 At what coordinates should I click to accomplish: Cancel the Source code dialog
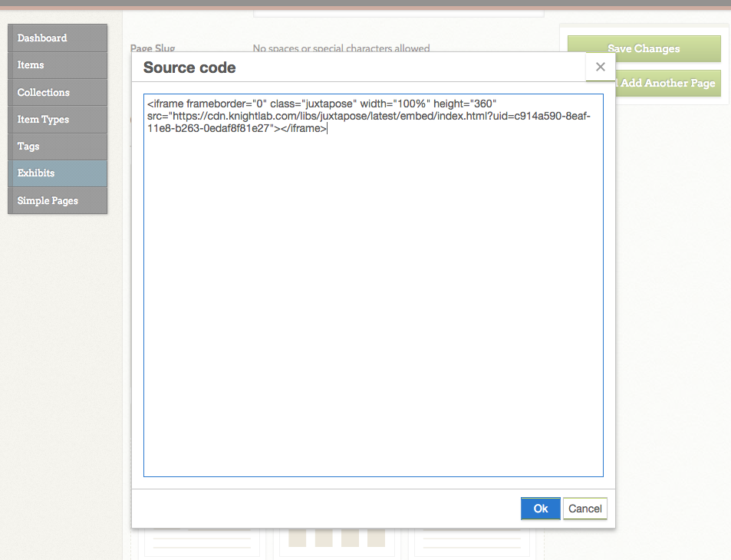[x=584, y=509]
